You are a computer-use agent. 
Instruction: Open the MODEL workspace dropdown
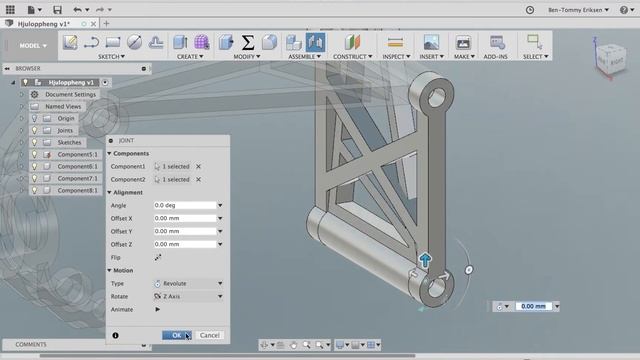(x=33, y=46)
